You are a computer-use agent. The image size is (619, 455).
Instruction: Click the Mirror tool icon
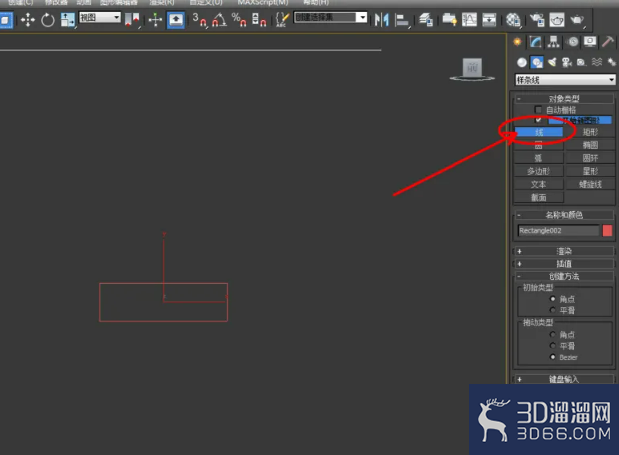click(382, 20)
